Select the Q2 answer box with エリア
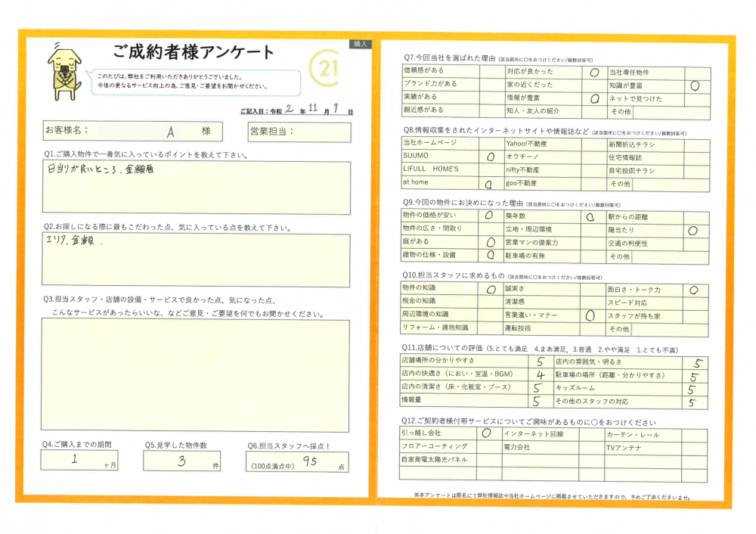 point(196,260)
